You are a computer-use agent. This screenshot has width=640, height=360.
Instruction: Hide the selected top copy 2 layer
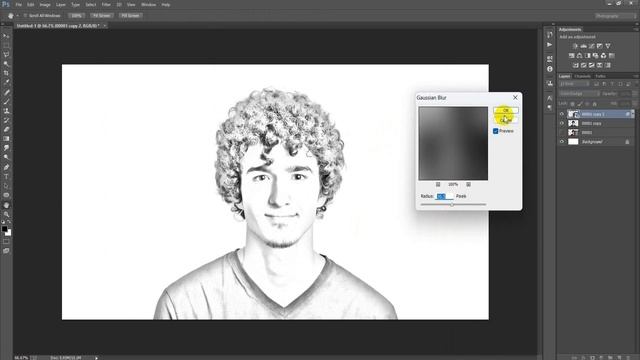(x=562, y=114)
